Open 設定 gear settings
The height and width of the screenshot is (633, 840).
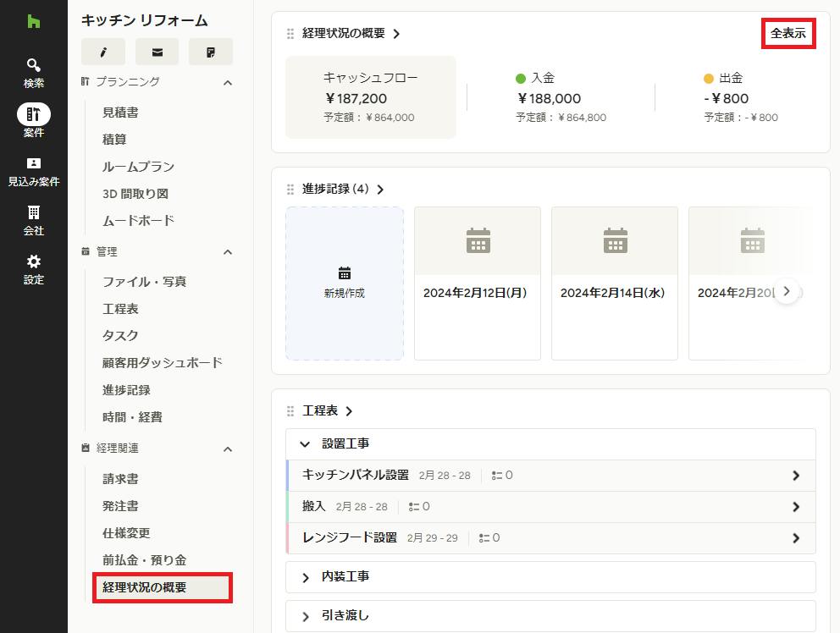(33, 269)
